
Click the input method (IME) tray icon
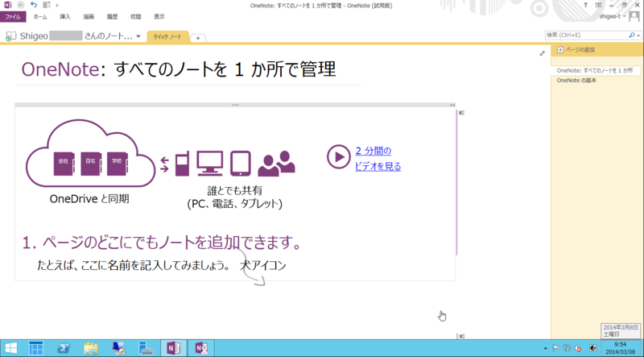click(x=593, y=348)
